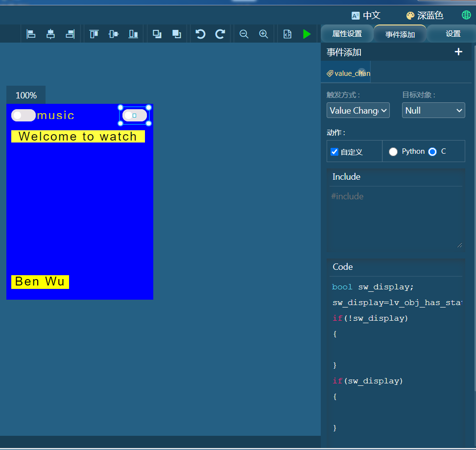Toggle the music switch on canvas
Image resolution: width=476 pixels, height=450 pixels.
coord(24,115)
